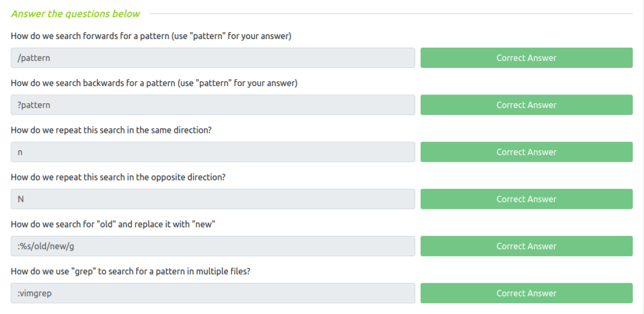
Task: Click Correct Answer button beside ":vimgrep"
Action: (x=526, y=293)
